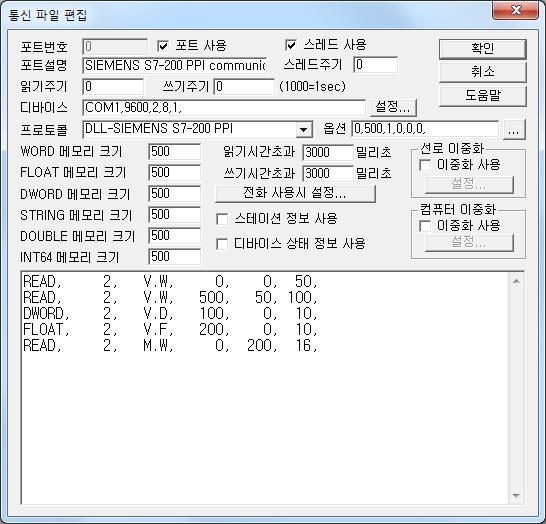
Task: Focus the 포트설명 text field
Action: click(175, 65)
